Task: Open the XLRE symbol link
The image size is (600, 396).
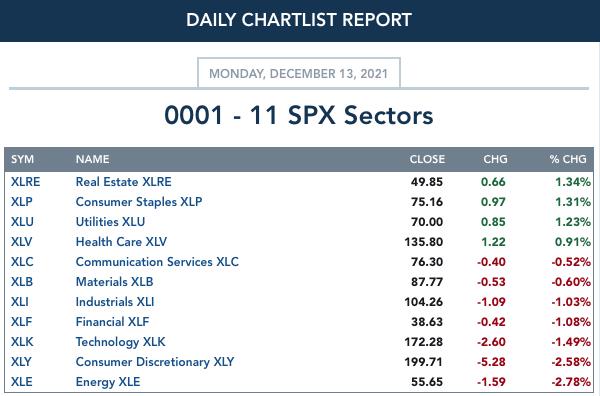Action: (x=25, y=182)
